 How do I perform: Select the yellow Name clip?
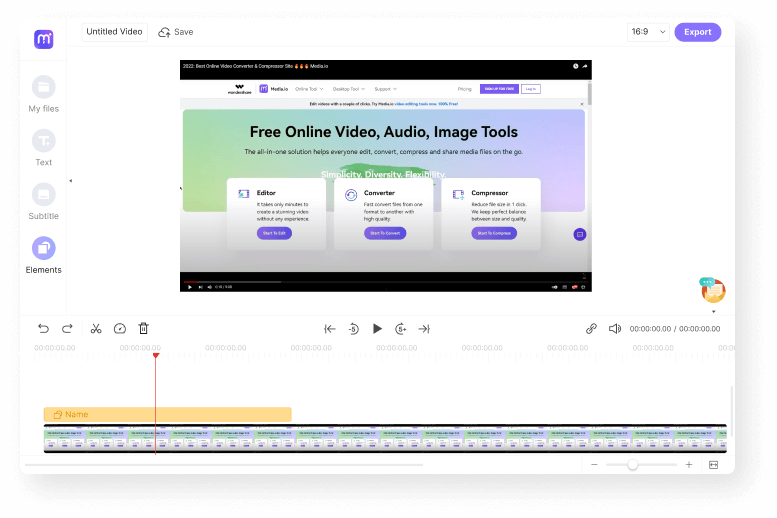click(x=167, y=414)
